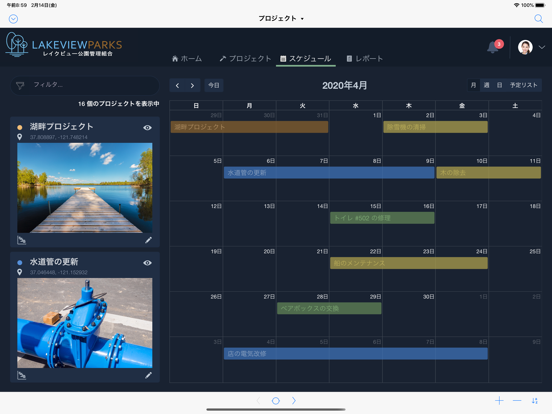Toggle visibility eye for 水道管の更新
Screen dimensions: 552x414
[148, 263]
